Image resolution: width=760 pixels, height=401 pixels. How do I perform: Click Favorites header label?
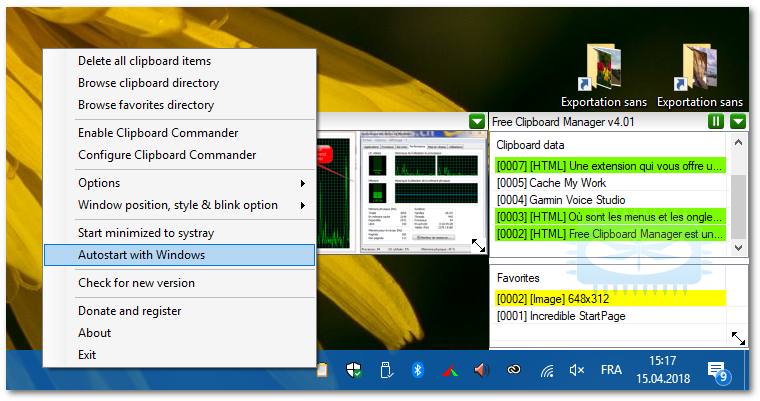click(x=518, y=278)
